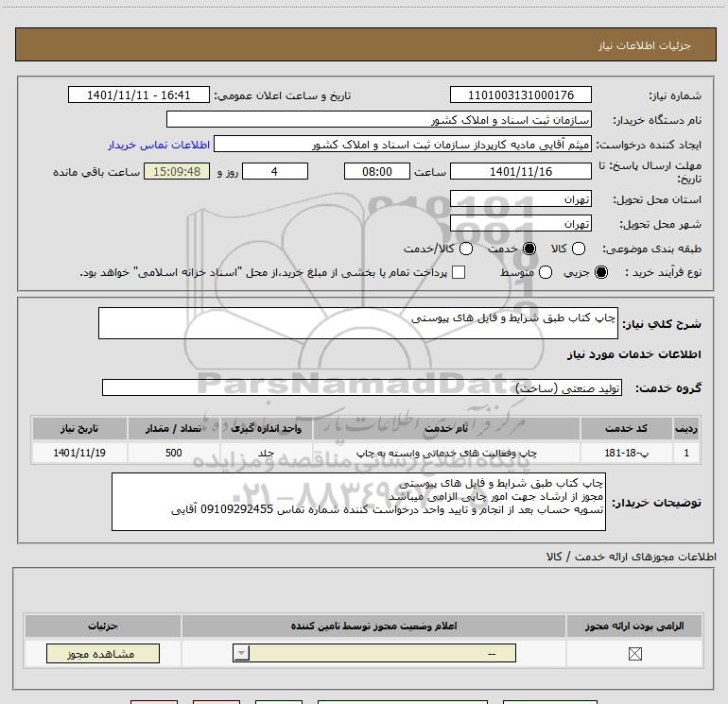This screenshot has width=728, height=704.
Task: Click the remaining days field 4
Action: click(275, 171)
